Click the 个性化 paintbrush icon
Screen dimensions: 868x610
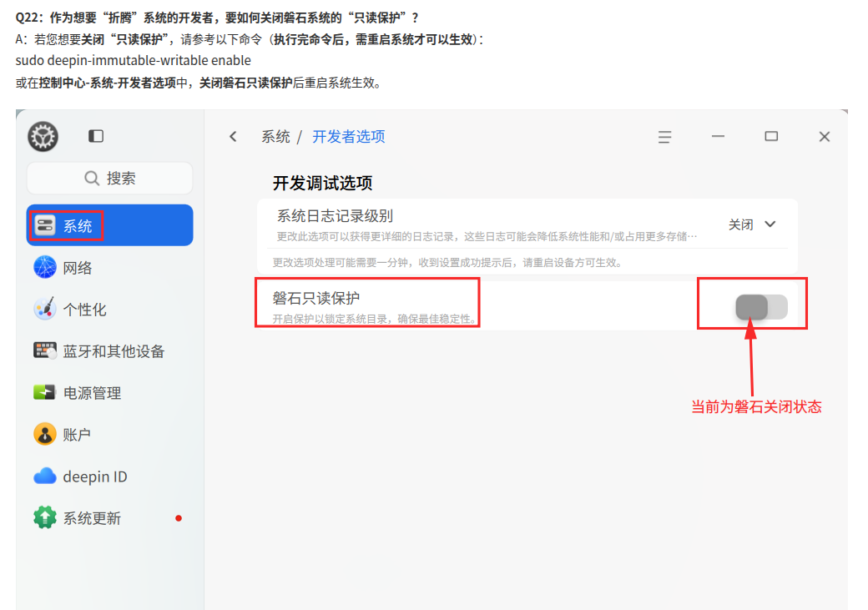coord(45,309)
